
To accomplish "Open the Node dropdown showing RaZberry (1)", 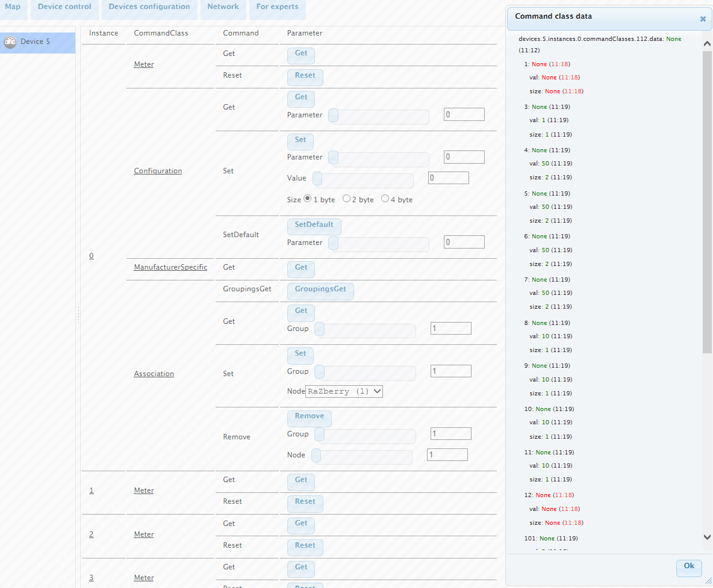I will (x=344, y=391).
